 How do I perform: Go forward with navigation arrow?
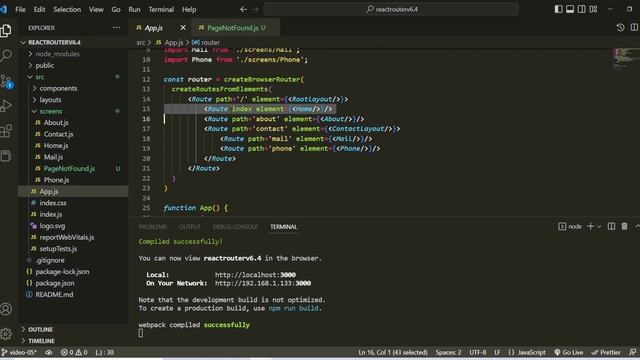click(255, 9)
